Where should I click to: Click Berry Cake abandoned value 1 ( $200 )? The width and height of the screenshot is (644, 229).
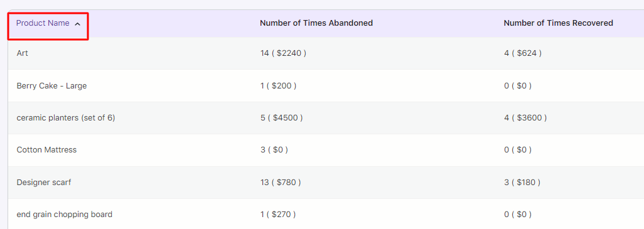[x=278, y=86]
